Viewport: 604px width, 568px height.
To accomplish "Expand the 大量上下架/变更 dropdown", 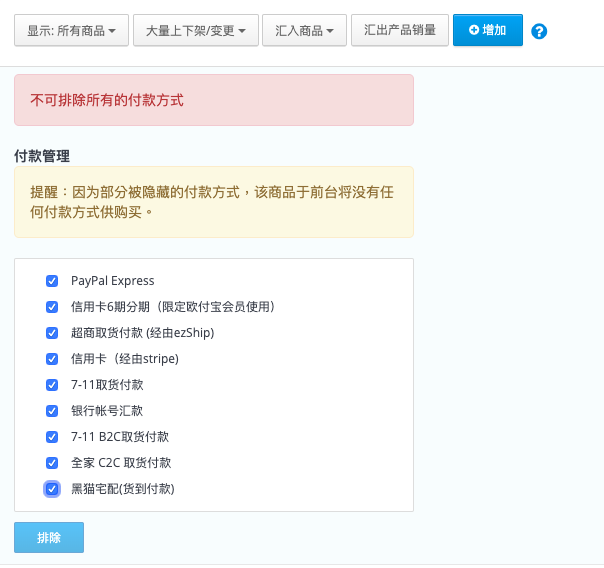I will pyautogui.click(x=196, y=30).
